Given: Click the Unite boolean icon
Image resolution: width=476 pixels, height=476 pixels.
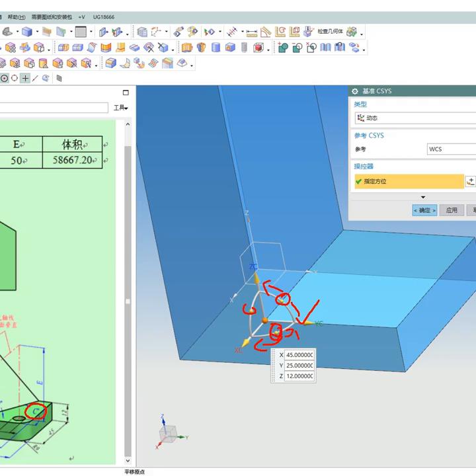Looking at the screenshot, I should pyautogui.click(x=283, y=48).
